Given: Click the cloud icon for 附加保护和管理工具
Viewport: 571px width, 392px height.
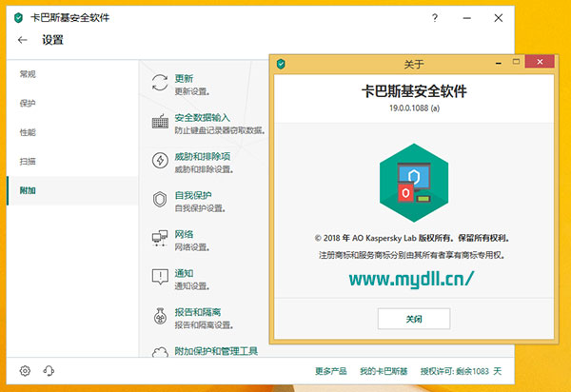Looking at the screenshot, I should click(160, 352).
